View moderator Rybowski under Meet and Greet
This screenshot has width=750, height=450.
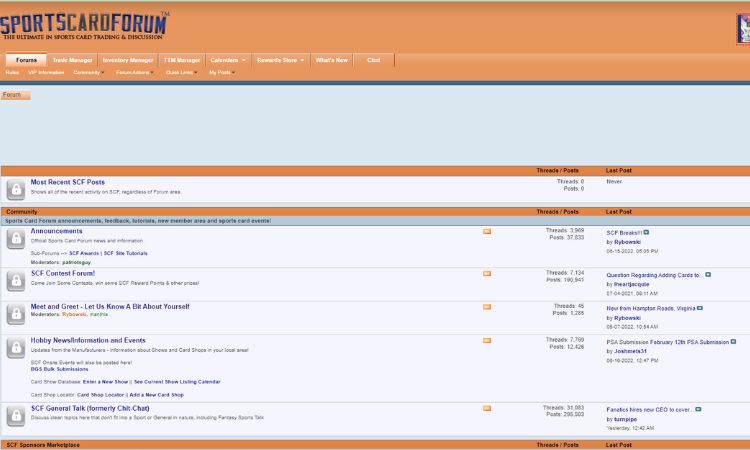[x=74, y=315]
